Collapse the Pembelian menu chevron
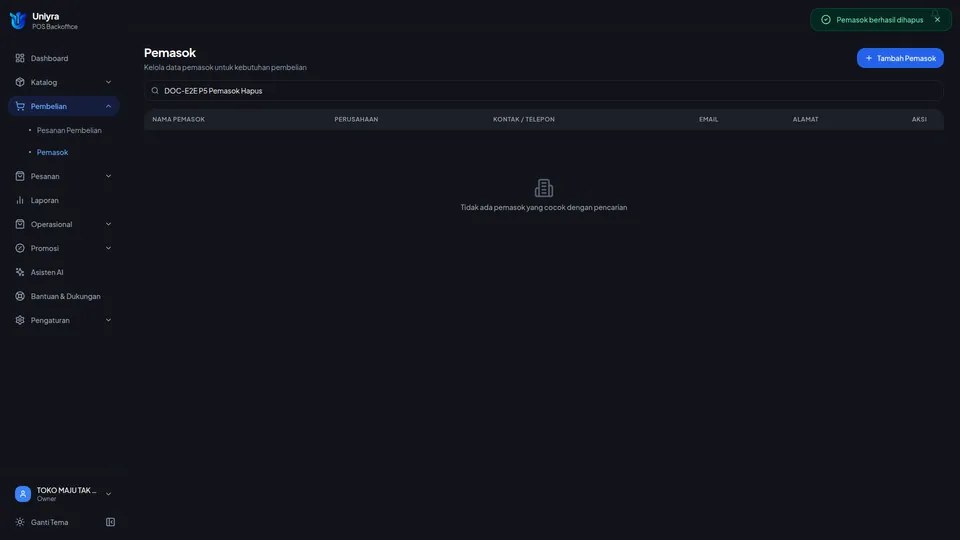This screenshot has width=960, height=540. 108,106
